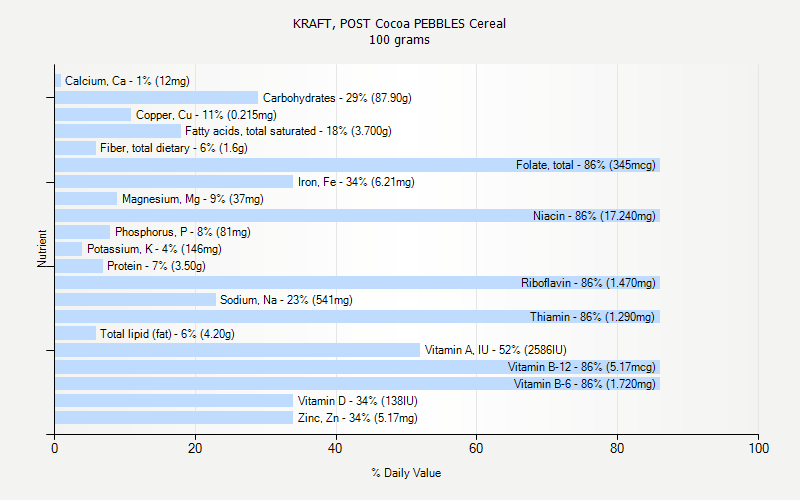Image resolution: width=800 pixels, height=500 pixels.
Task: Click the blue bar for Potassium, K
Action: pyautogui.click(x=69, y=249)
